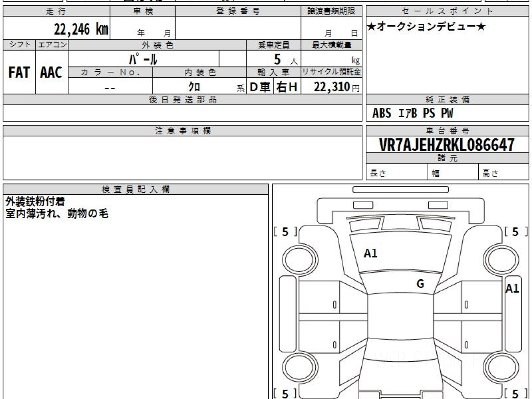Viewport: 532px width, 399px height.
Task: Click the ABS エアB PS PW equipment text
Action: click(413, 113)
